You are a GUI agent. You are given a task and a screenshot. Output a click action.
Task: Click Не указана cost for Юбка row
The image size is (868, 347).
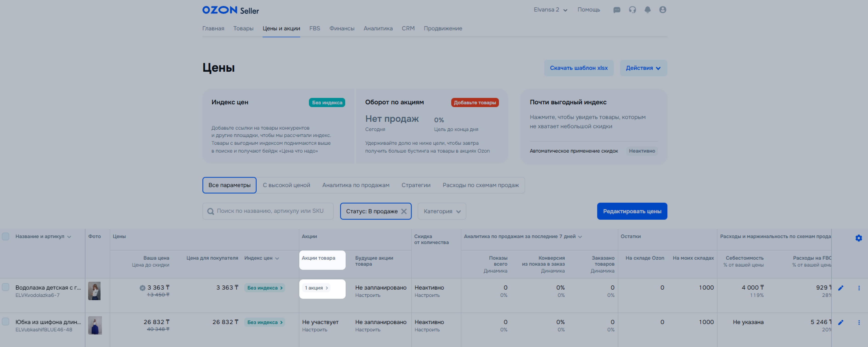click(748, 322)
